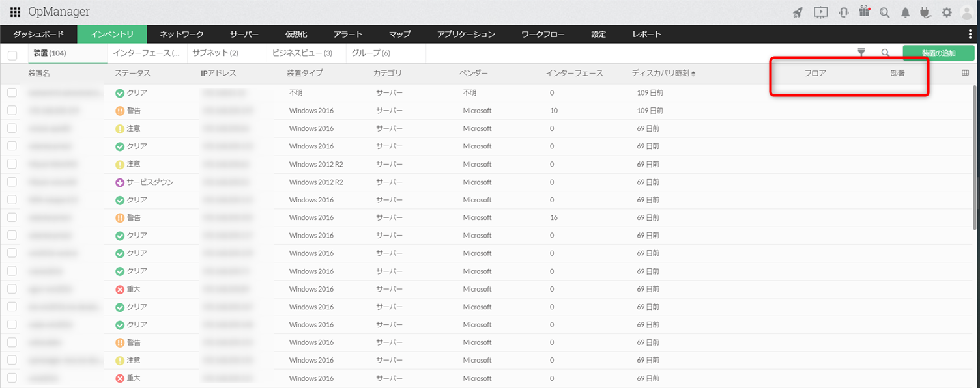Open the ワークフロー menu

(x=543, y=35)
